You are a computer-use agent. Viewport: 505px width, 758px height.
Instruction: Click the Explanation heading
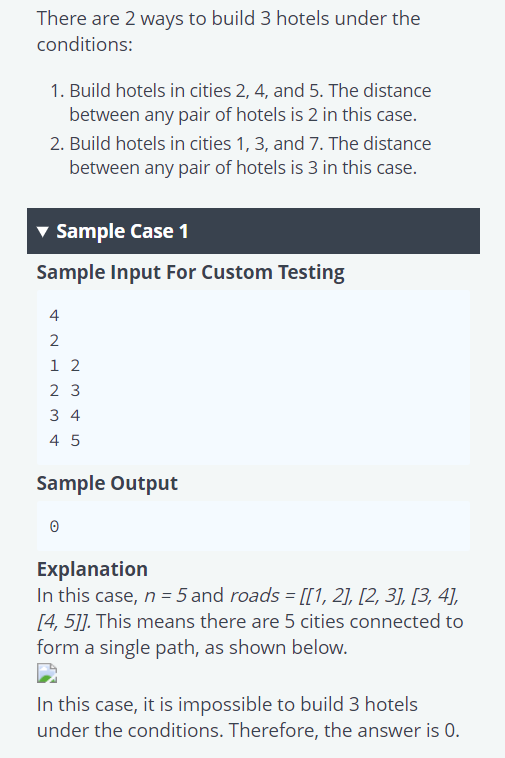tap(92, 569)
